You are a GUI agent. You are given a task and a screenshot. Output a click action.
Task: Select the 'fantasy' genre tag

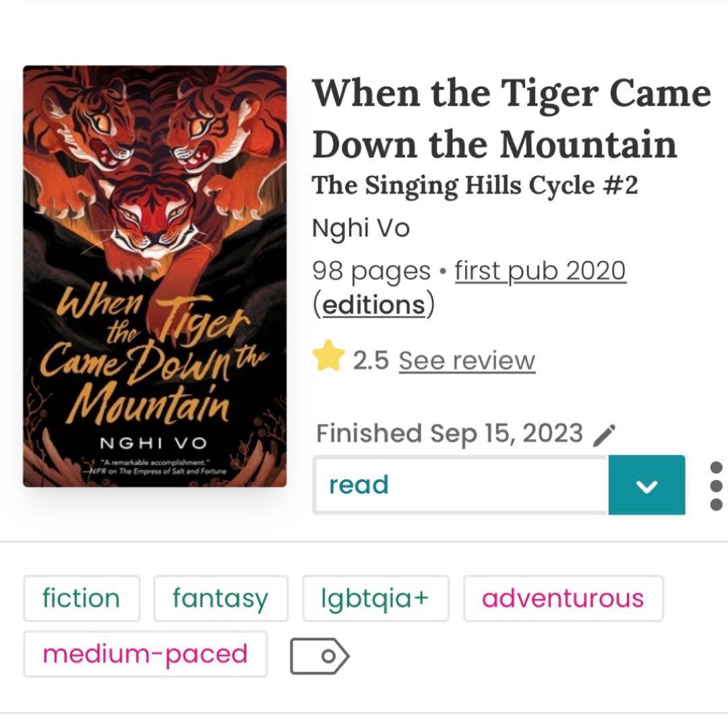(220, 598)
